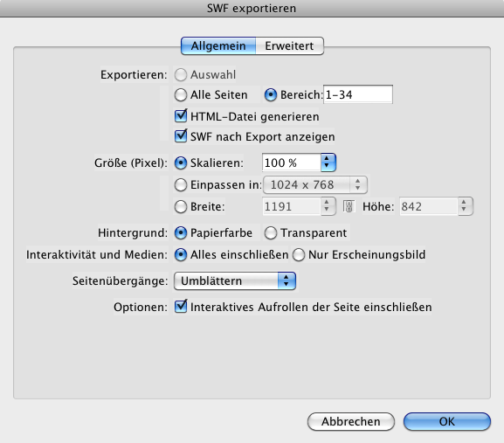Viewport: 504px width, 443px height.
Task: Click the Abbrechen button
Action: point(351,421)
